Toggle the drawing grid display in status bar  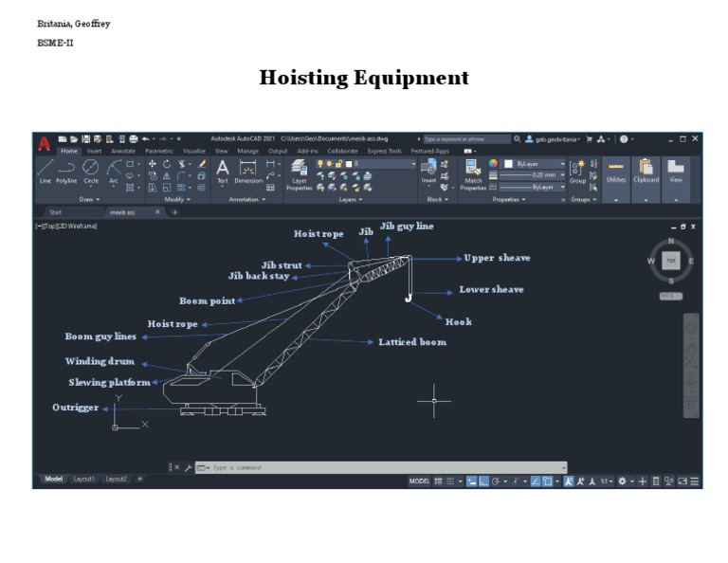[x=438, y=481]
